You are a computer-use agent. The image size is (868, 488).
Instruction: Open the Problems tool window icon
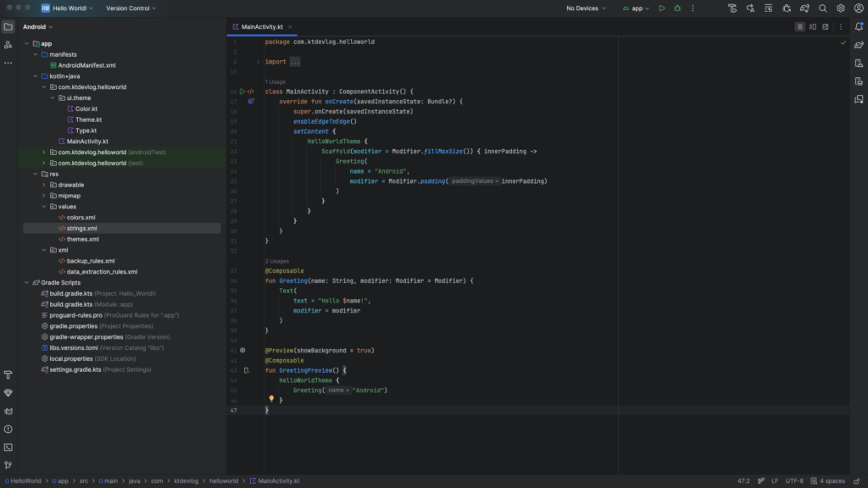click(8, 430)
